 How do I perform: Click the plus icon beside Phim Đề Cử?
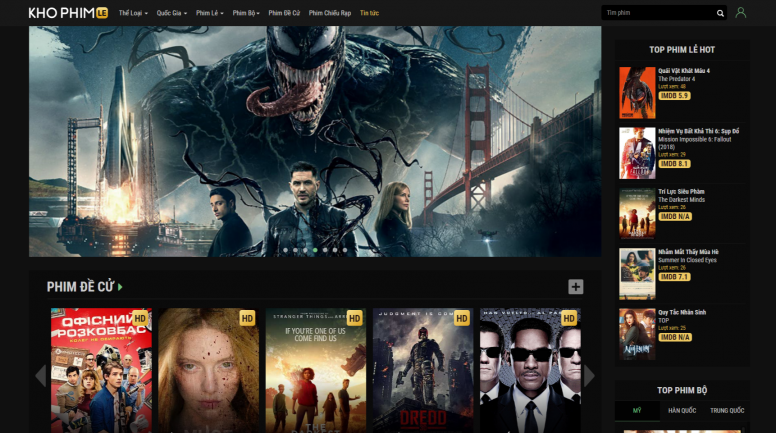click(x=575, y=287)
